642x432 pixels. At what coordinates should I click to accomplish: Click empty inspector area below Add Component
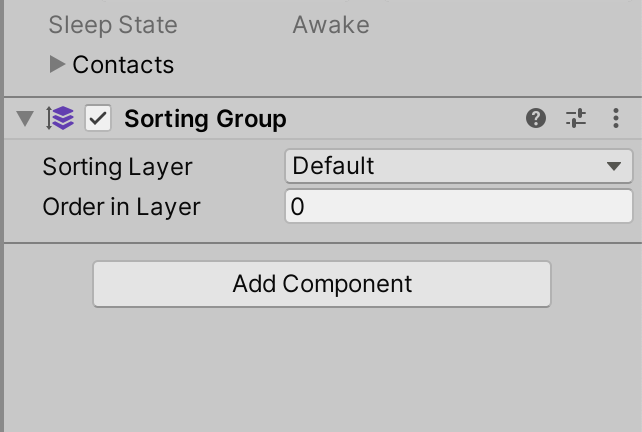coord(322,369)
